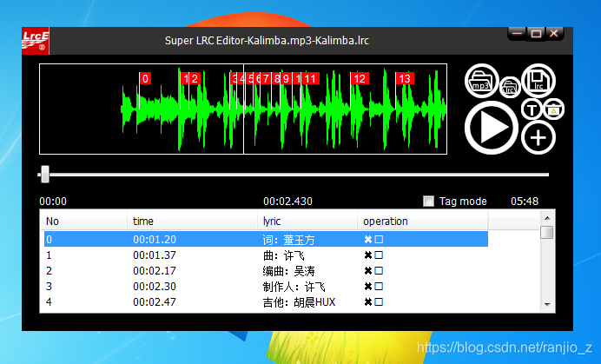Select lyric 吉他：胡晨HUX
This screenshot has height=364, width=601.
(x=299, y=302)
